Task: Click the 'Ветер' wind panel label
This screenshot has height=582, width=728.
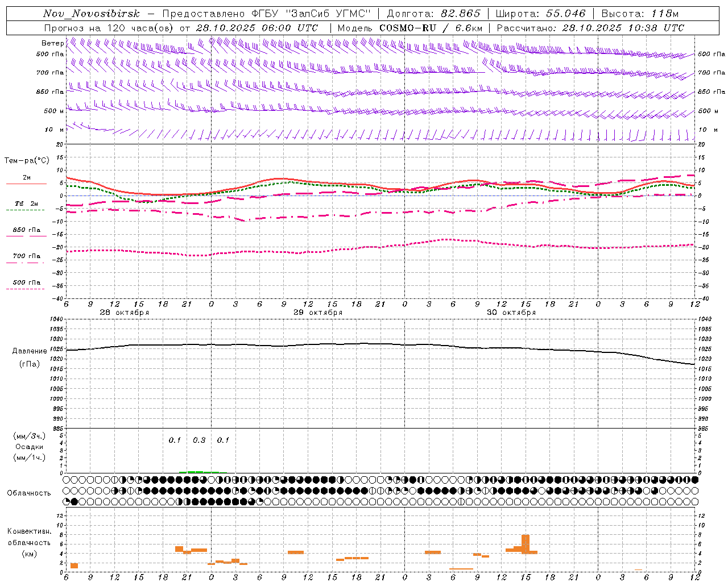Action: click(52, 43)
